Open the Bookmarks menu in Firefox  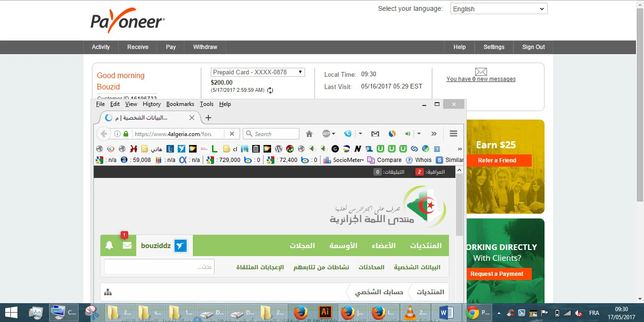180,104
